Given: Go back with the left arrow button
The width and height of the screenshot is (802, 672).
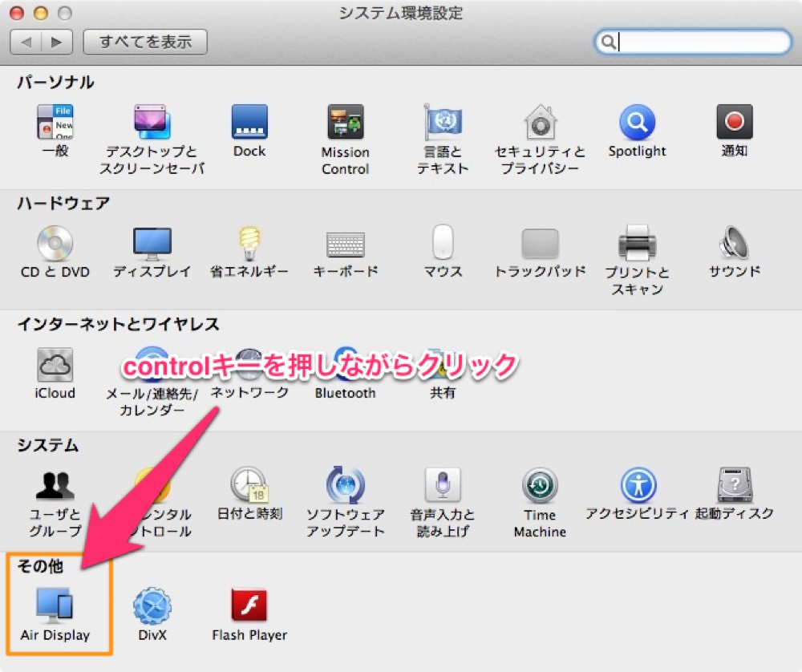Looking at the screenshot, I should [26, 42].
